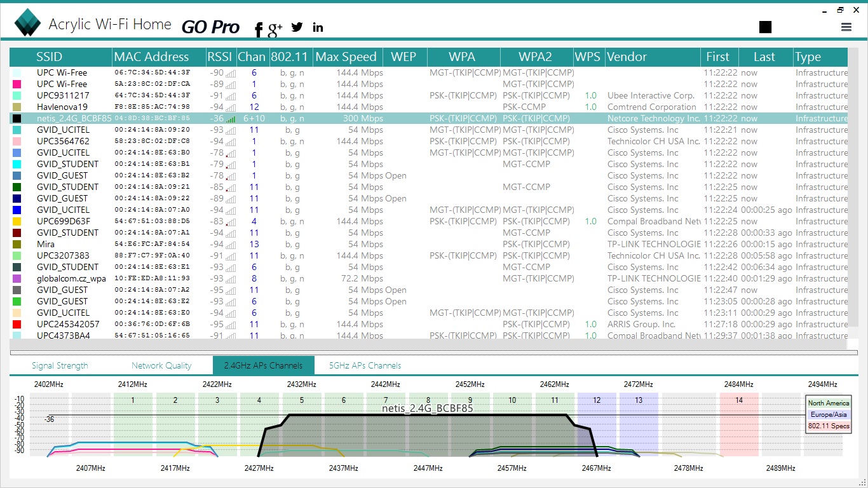
Task: Click the yellow color swatch for UPC699D63F
Action: coord(17,222)
